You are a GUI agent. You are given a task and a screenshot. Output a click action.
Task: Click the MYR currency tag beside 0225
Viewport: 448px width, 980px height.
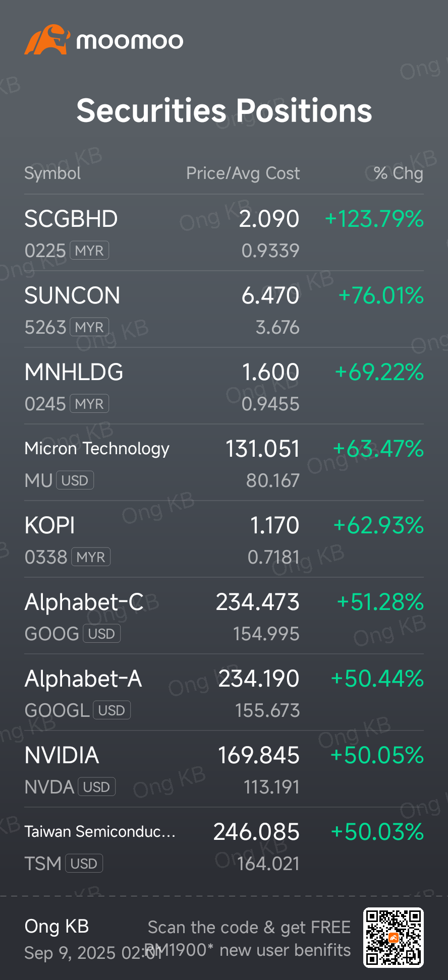point(89,251)
